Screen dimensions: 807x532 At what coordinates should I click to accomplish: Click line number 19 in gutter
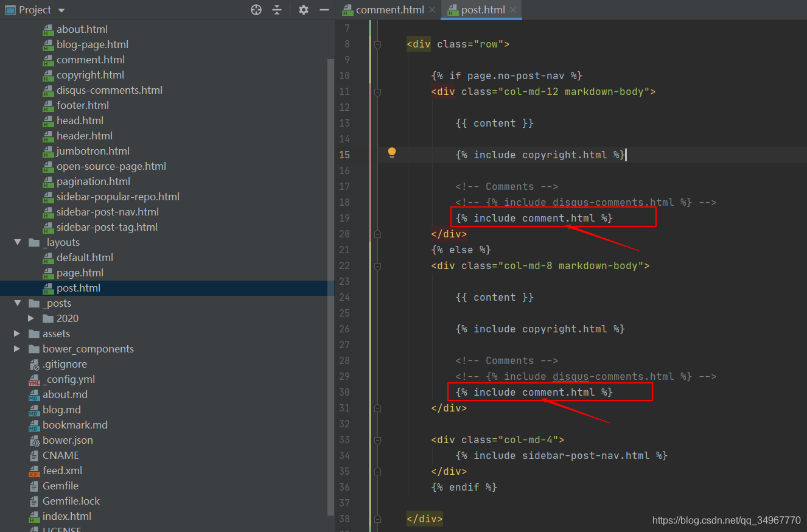pyautogui.click(x=344, y=218)
